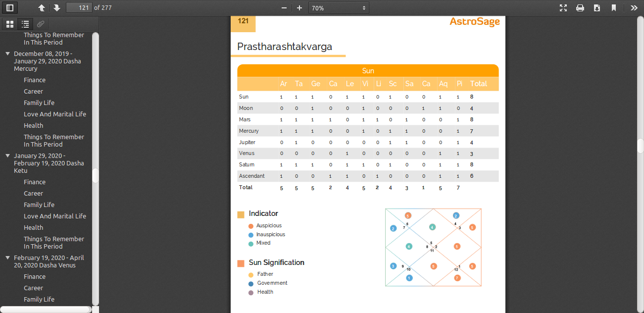Click the Total column header
The height and width of the screenshot is (313, 644).
[x=479, y=84]
